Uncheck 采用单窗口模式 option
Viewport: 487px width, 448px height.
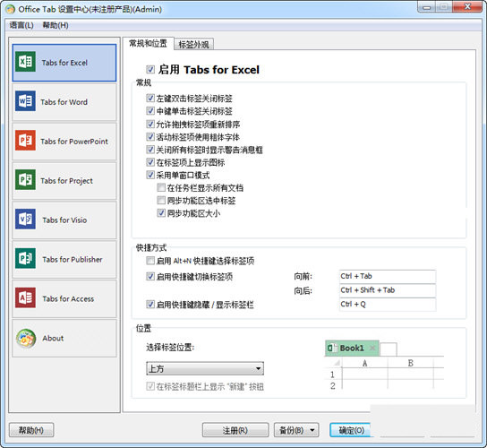coord(150,175)
